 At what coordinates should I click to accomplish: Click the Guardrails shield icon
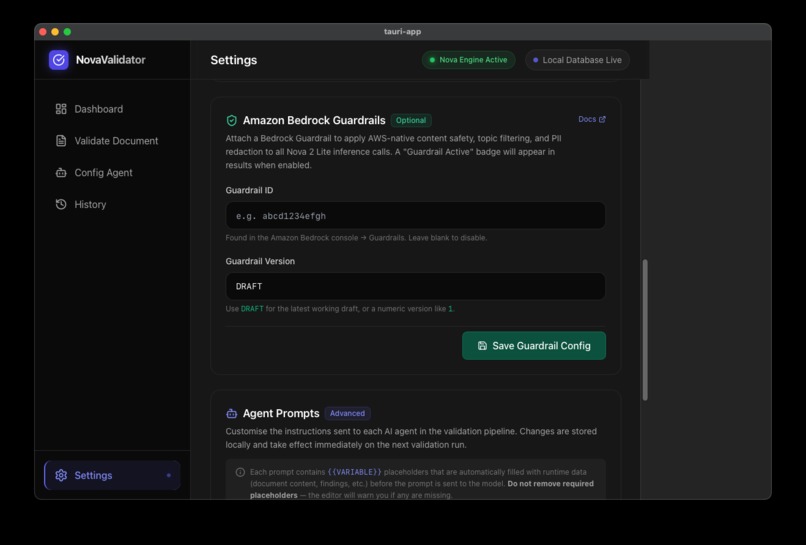point(232,120)
